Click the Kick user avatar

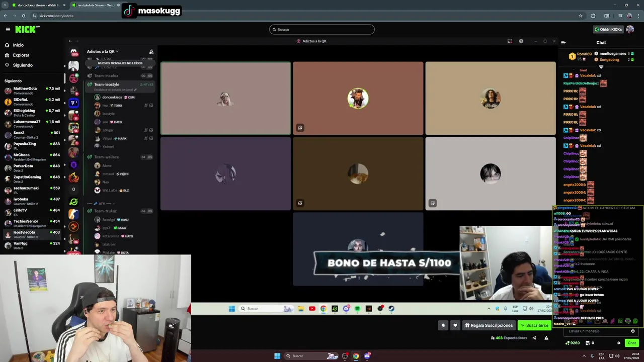[630, 29]
